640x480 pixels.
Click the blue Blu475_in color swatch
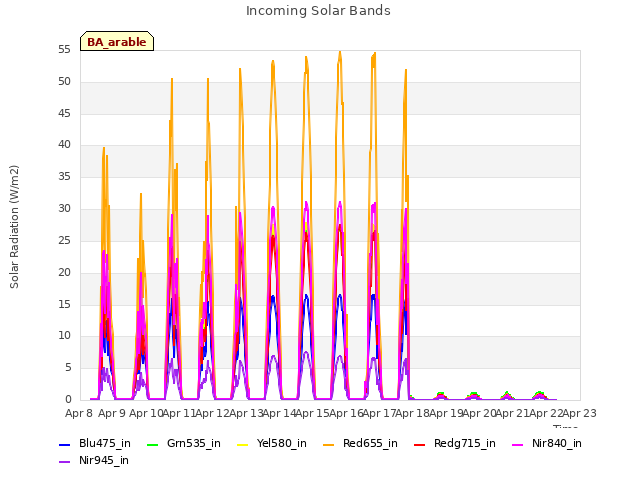(64, 444)
